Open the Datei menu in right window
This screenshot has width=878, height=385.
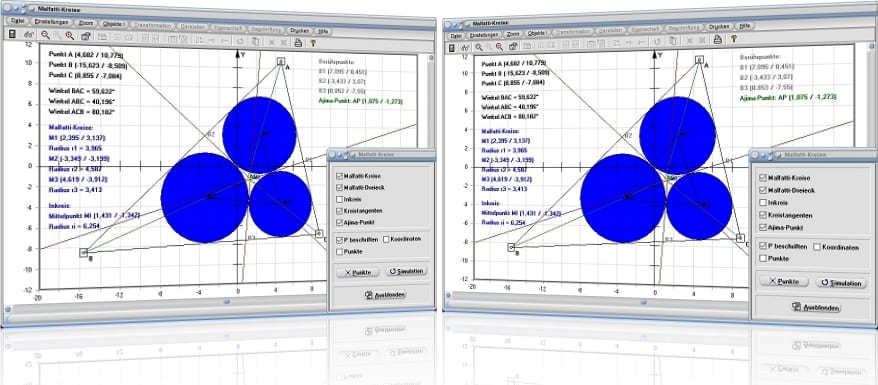point(456,36)
